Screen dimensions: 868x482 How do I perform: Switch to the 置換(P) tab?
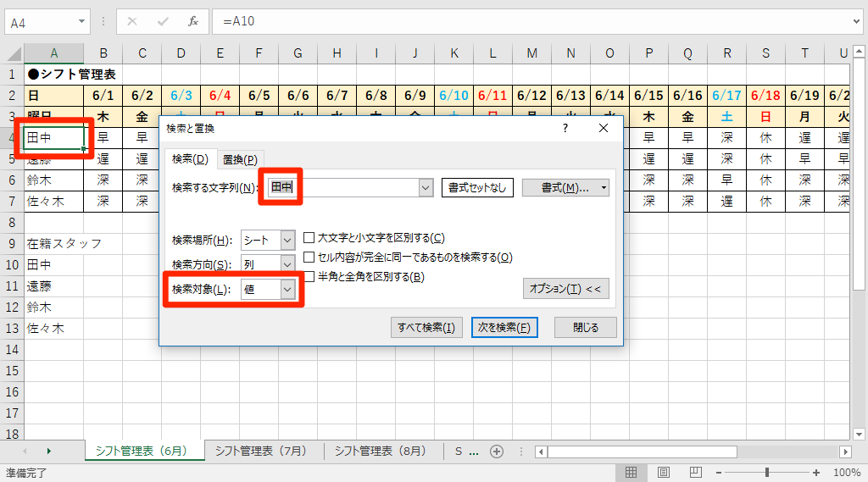[x=240, y=160]
